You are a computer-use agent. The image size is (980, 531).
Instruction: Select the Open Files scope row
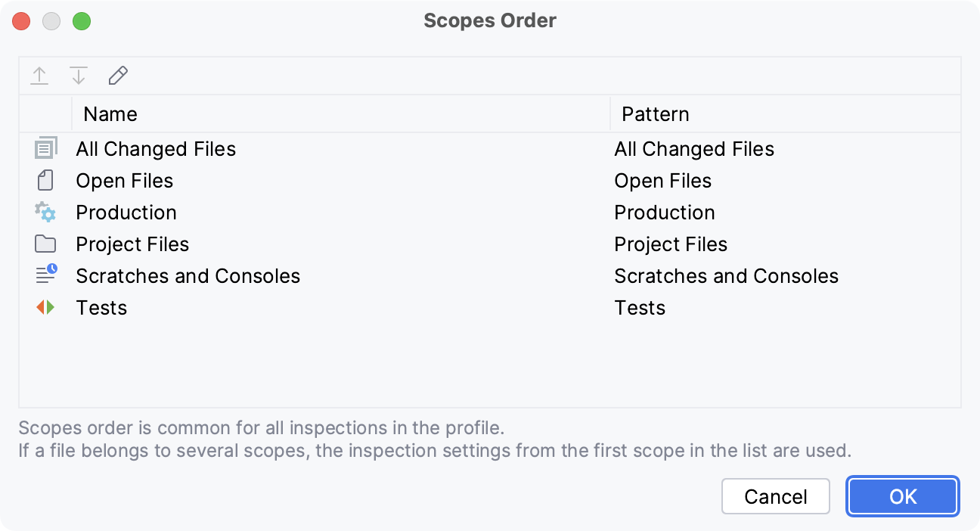(x=123, y=180)
